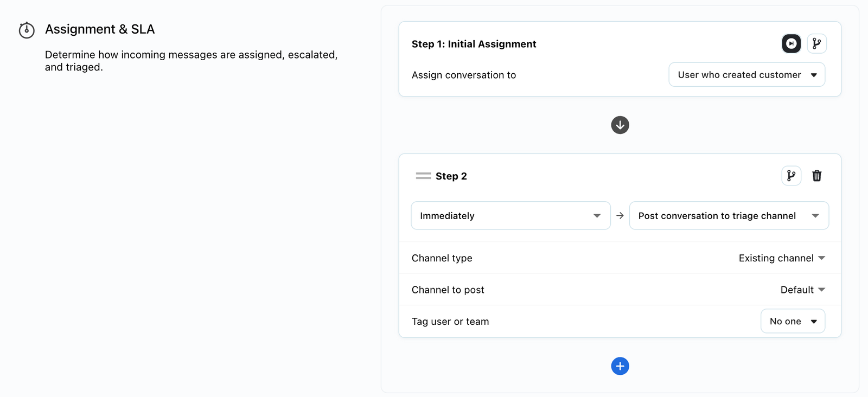The image size is (868, 397).
Task: Click the "Assign conversation to" label
Action: point(463,75)
